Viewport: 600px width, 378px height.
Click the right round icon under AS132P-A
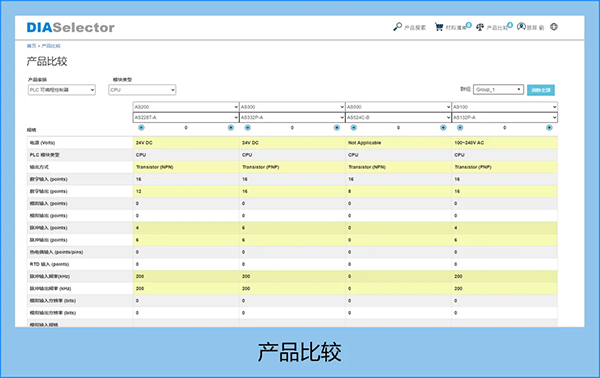click(549, 127)
